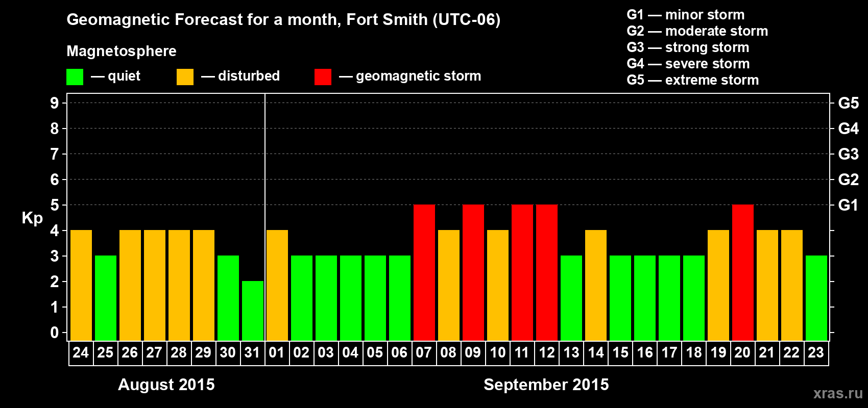
Task: Select the red bar for September 12
Action: [547, 273]
